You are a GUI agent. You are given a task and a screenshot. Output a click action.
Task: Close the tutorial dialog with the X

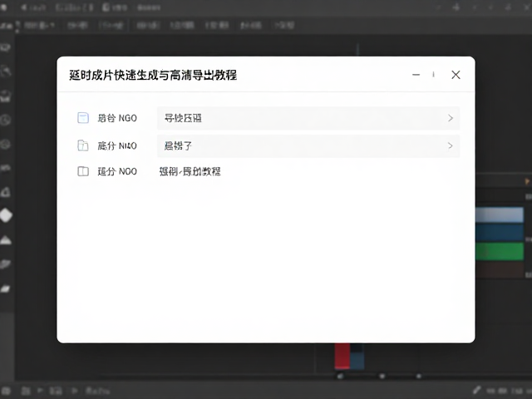point(456,75)
